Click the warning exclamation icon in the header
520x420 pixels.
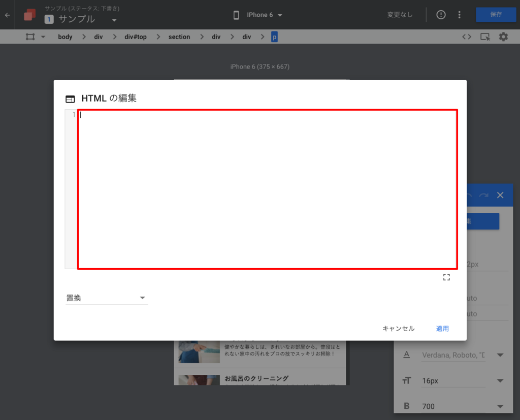440,15
